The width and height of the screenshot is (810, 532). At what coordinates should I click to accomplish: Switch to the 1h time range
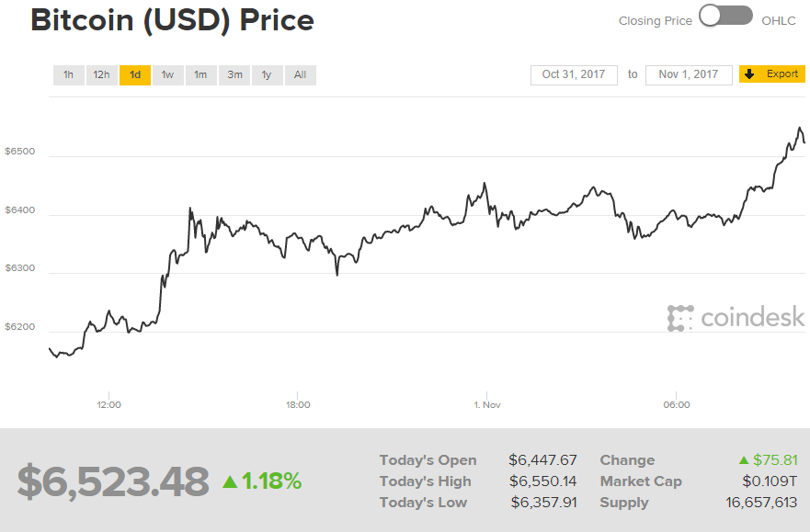click(68, 74)
